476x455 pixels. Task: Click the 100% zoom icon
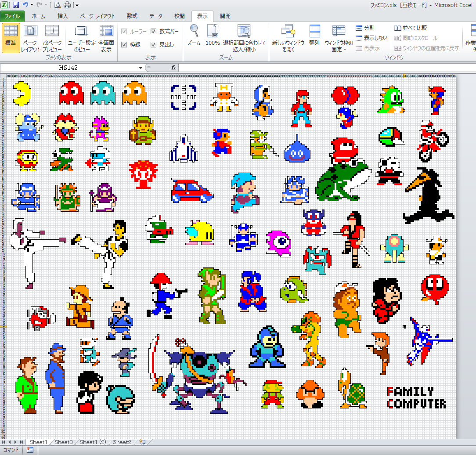[213, 31]
